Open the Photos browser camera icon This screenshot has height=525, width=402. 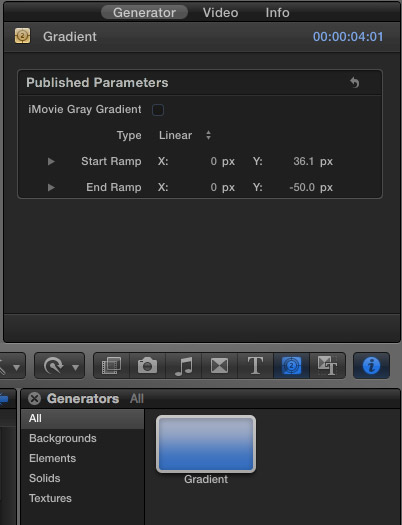147,365
